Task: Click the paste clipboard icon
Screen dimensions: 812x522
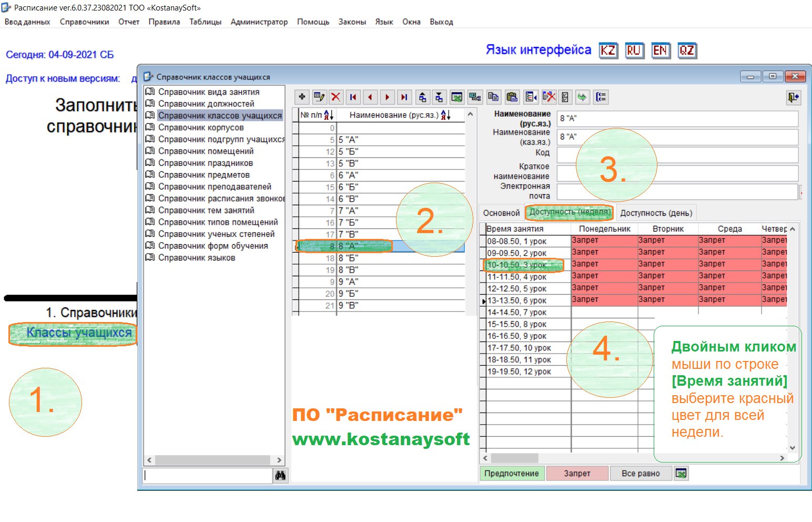Action: [512, 97]
